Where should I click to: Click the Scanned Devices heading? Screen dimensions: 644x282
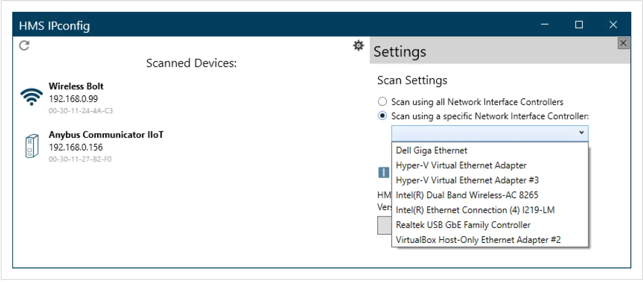tap(191, 63)
